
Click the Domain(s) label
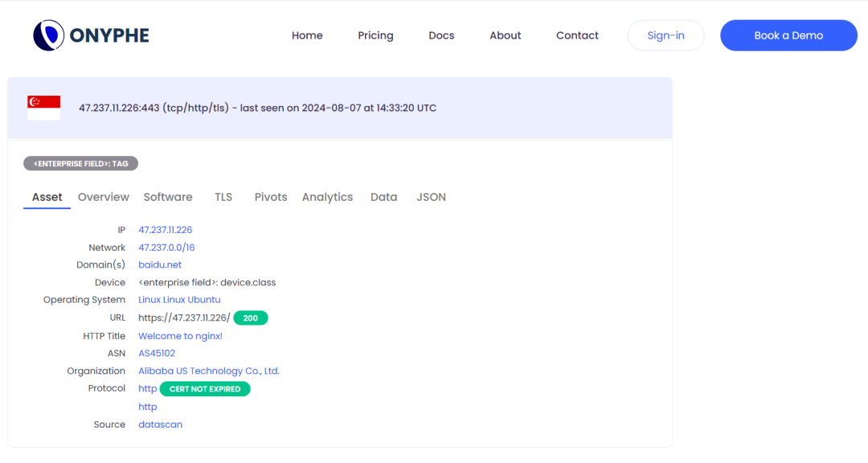coord(100,264)
